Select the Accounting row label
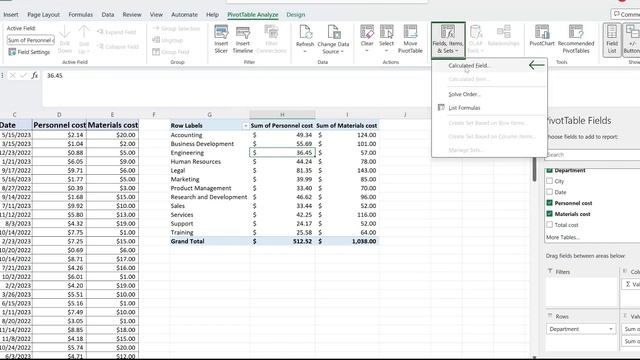Image resolution: width=640 pixels, height=360 pixels. (186, 135)
